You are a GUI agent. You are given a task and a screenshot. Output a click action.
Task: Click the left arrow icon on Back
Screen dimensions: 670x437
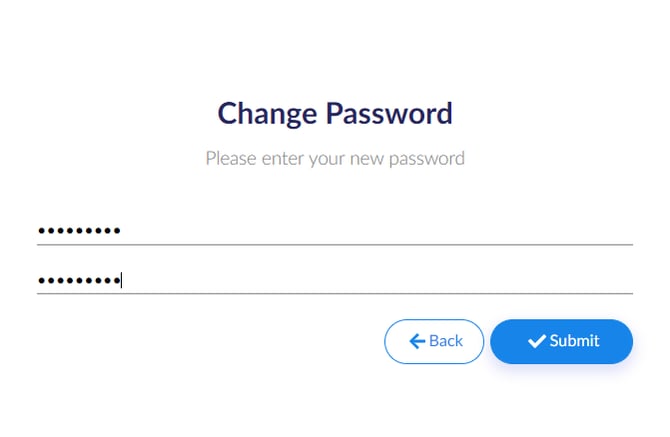[x=417, y=341]
